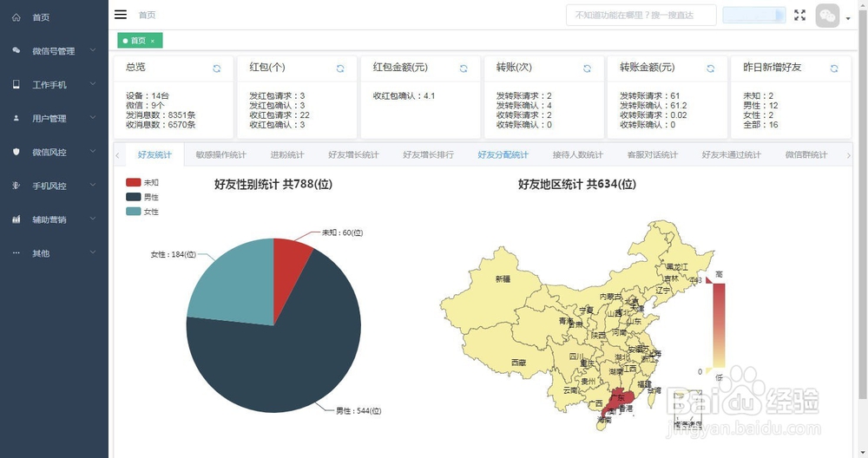Close the 首页 page tab

coord(152,41)
